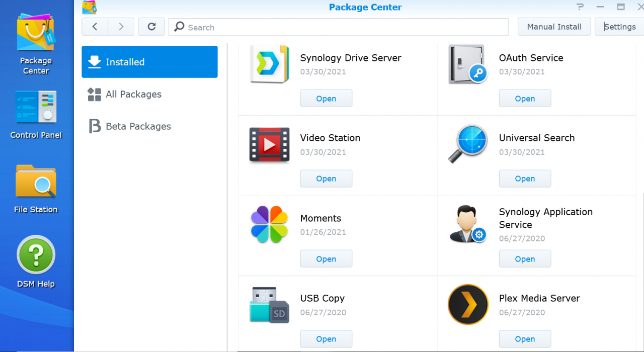Image resolution: width=644 pixels, height=352 pixels.
Task: Focus the package Search field
Action: (338, 27)
